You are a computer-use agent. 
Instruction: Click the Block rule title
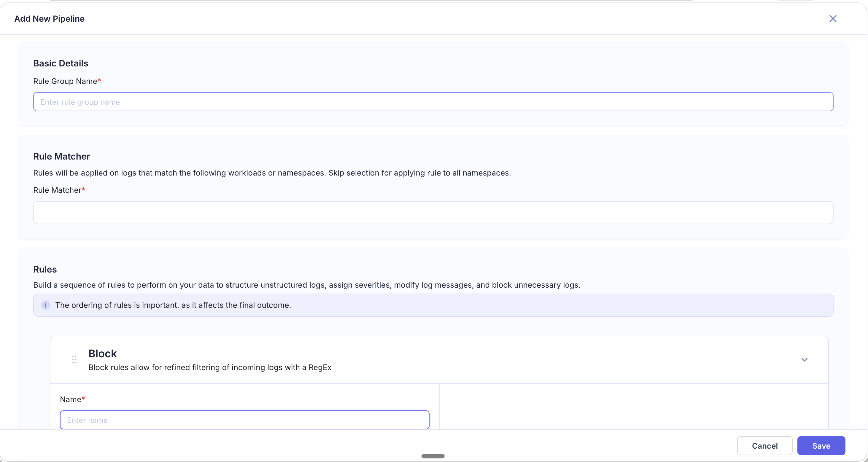(x=102, y=353)
